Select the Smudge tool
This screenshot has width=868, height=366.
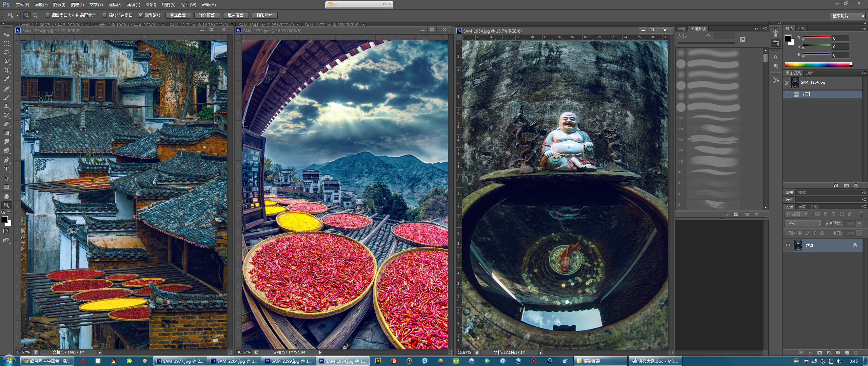(x=6, y=142)
